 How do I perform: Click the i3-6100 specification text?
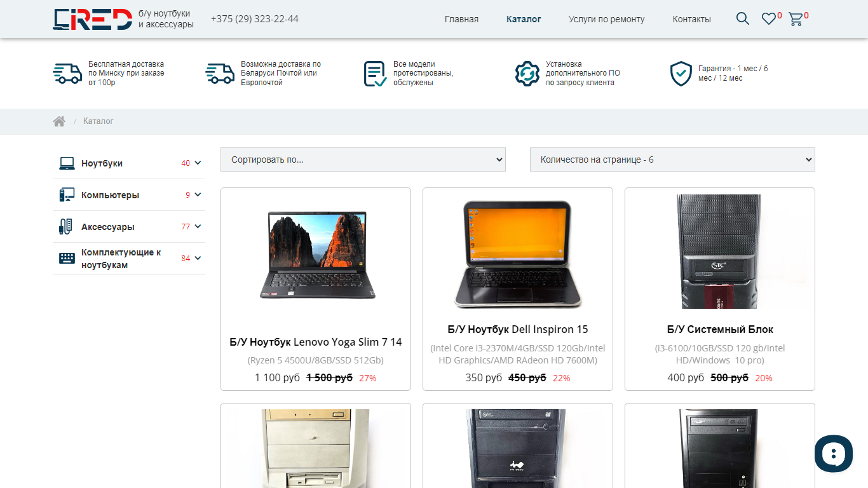point(720,354)
